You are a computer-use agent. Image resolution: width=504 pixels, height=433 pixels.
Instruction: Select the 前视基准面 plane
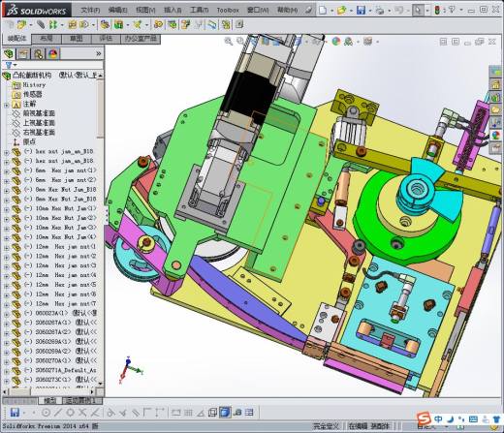click(39, 113)
